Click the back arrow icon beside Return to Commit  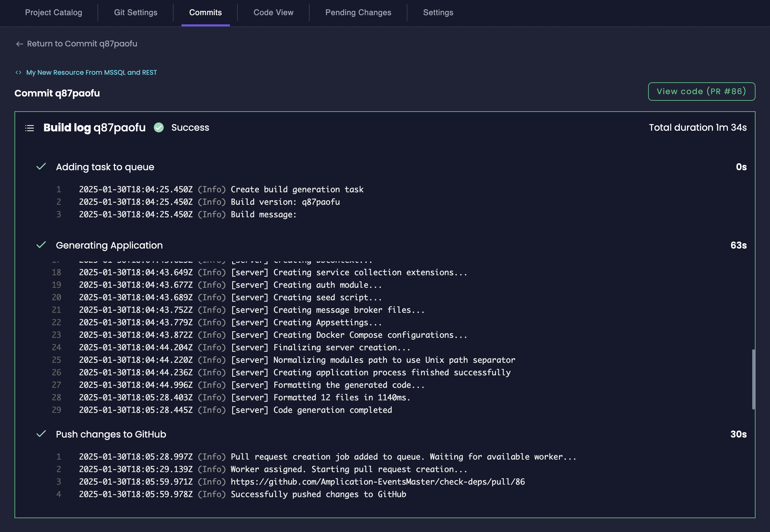(19, 44)
